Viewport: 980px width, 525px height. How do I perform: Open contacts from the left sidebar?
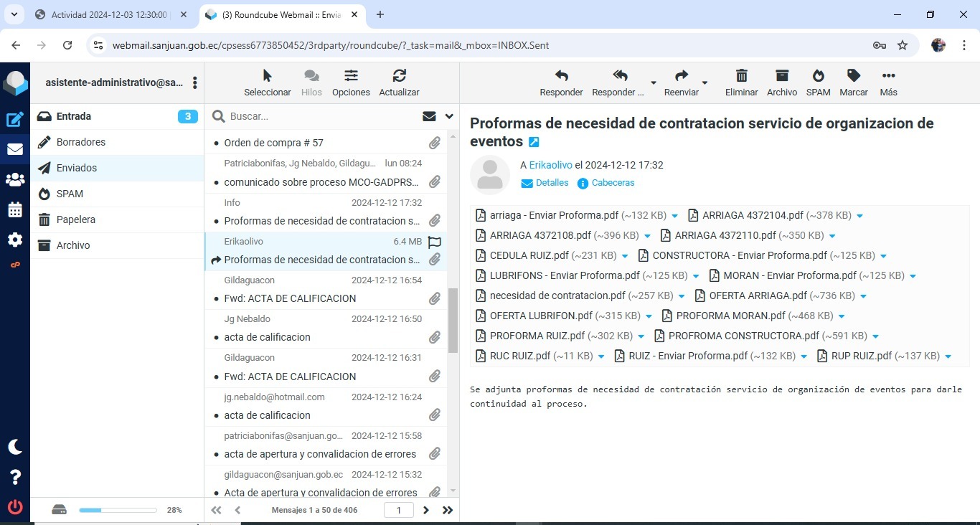pos(15,180)
